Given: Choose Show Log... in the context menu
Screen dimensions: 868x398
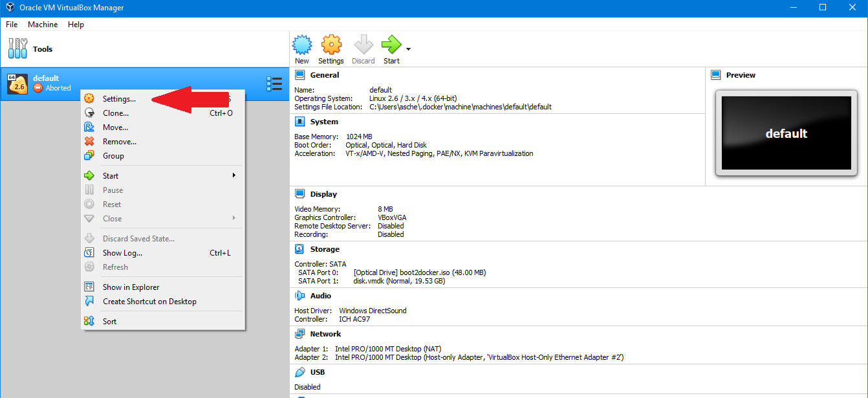Looking at the screenshot, I should 163,253.
